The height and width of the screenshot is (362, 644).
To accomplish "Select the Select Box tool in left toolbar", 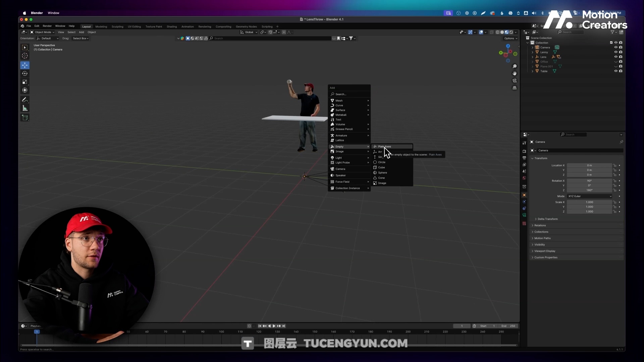I will point(25,48).
